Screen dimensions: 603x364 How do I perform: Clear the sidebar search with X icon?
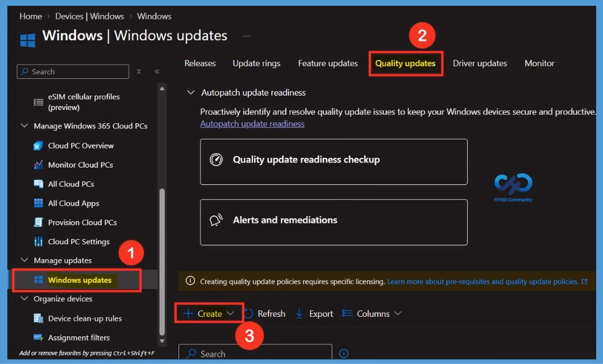coord(139,72)
